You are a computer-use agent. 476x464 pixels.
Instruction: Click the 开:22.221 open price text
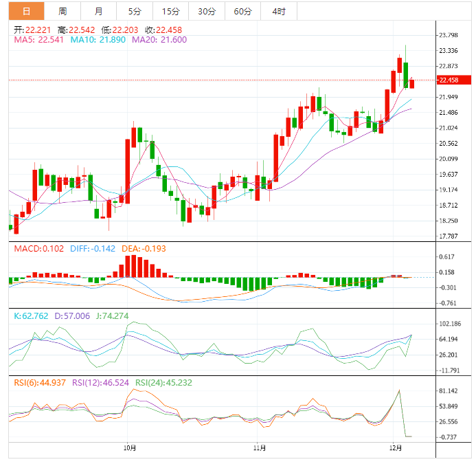pos(32,30)
